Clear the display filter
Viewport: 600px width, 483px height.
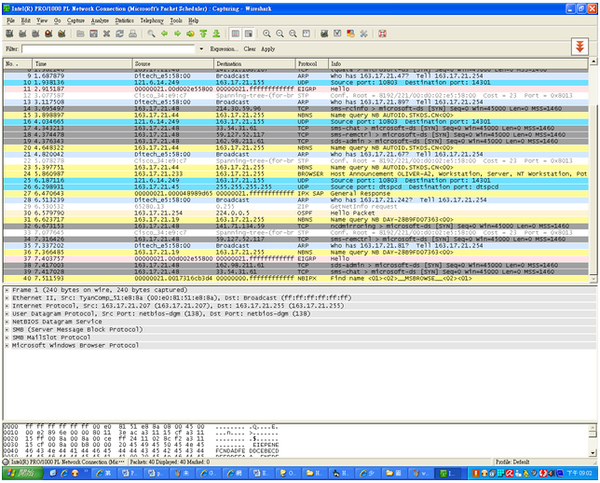coord(249,49)
